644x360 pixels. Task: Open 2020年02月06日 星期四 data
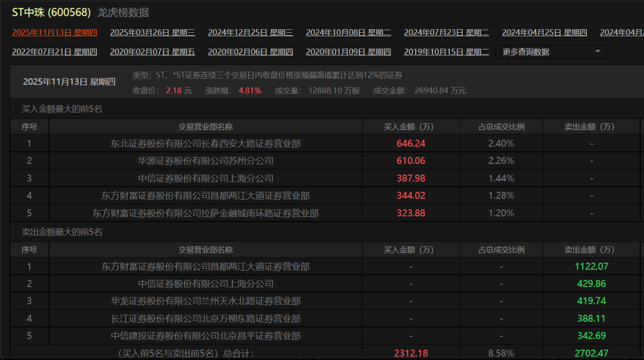coord(250,52)
